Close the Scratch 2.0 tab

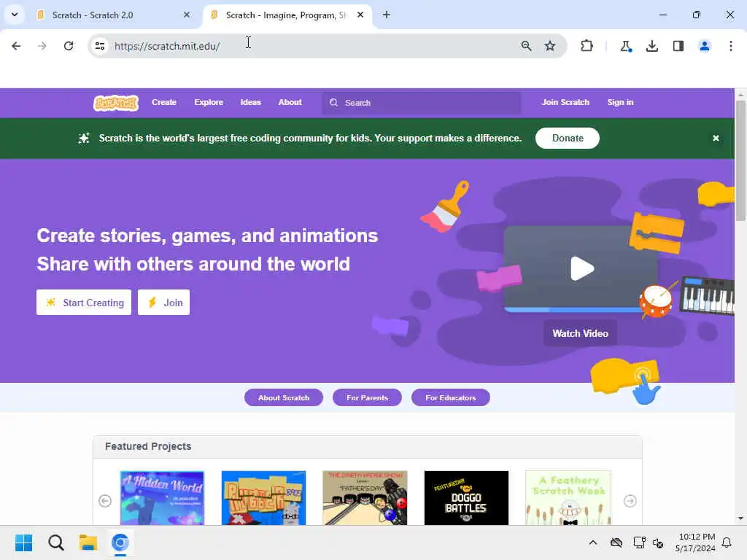pyautogui.click(x=187, y=15)
